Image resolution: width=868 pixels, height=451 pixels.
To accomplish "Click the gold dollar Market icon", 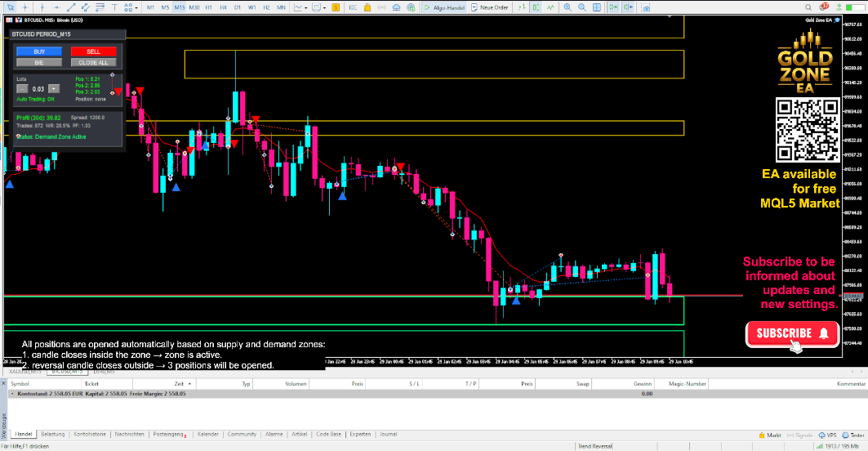I will point(336,7).
